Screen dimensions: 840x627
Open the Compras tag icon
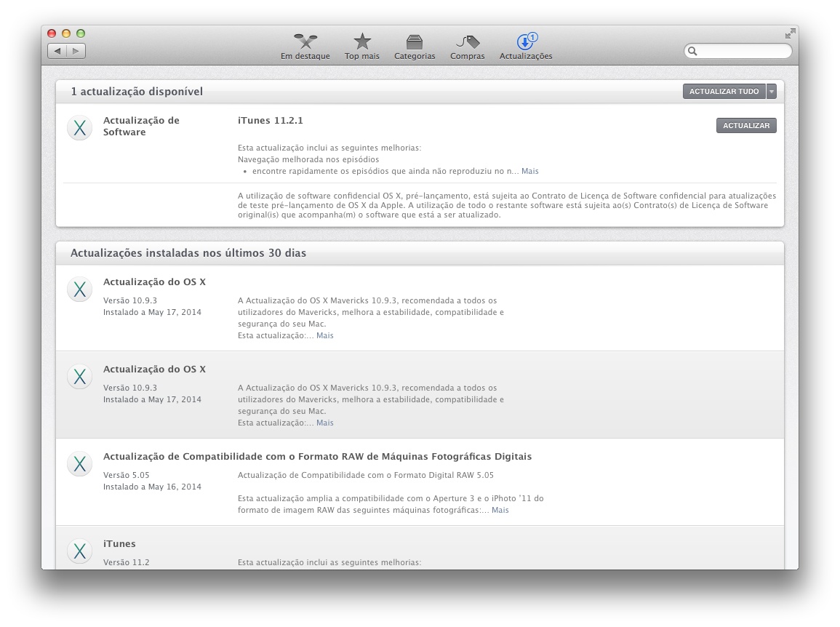(468, 41)
